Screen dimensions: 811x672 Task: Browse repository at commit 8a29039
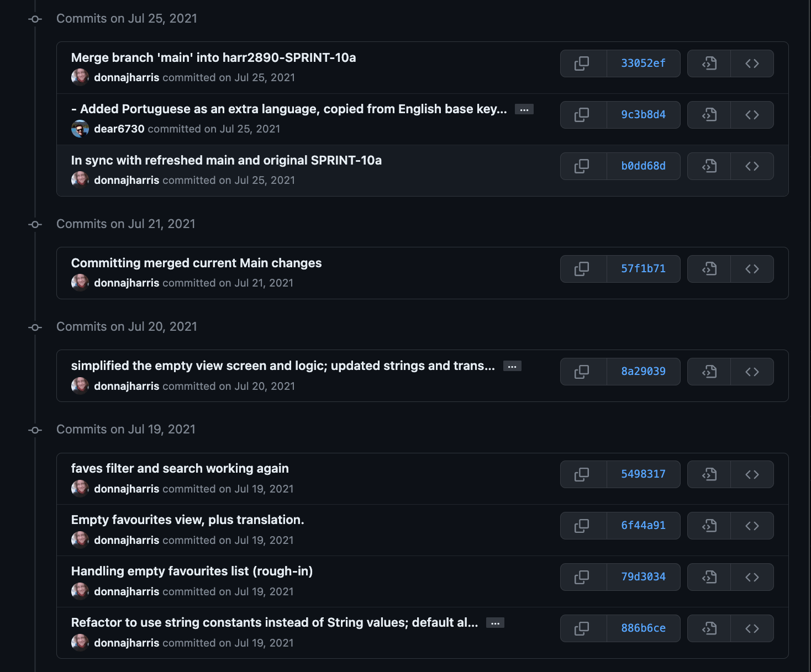(752, 372)
